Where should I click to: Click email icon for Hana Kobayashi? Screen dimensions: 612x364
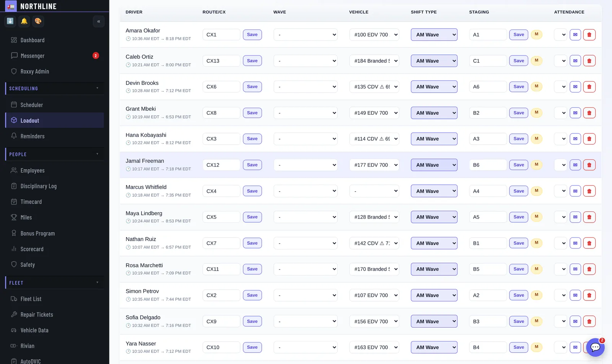(x=575, y=139)
